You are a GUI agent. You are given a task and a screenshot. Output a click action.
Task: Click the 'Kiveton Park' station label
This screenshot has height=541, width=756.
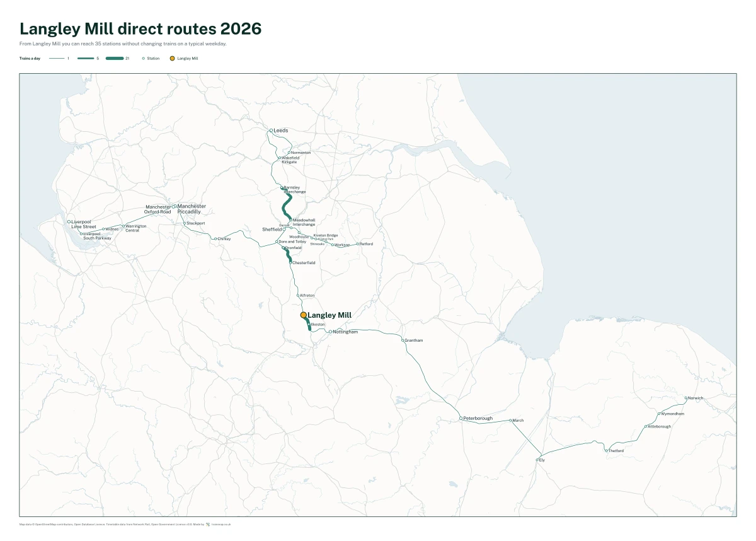pyautogui.click(x=325, y=240)
